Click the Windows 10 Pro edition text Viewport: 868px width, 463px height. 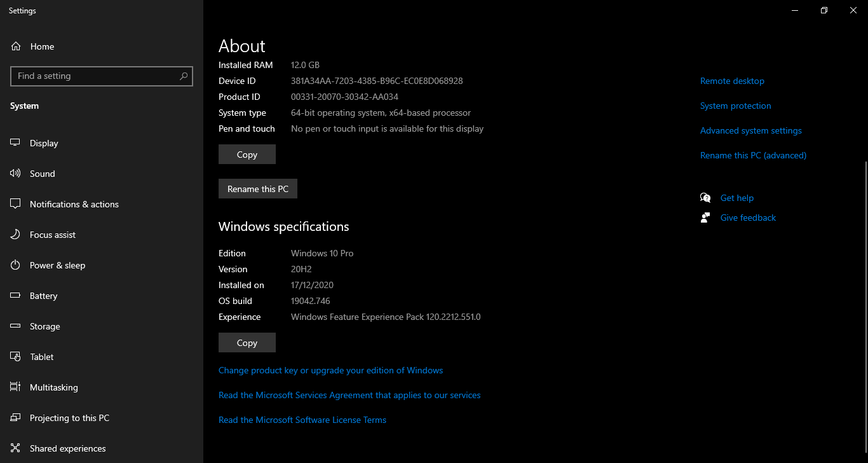(322, 253)
